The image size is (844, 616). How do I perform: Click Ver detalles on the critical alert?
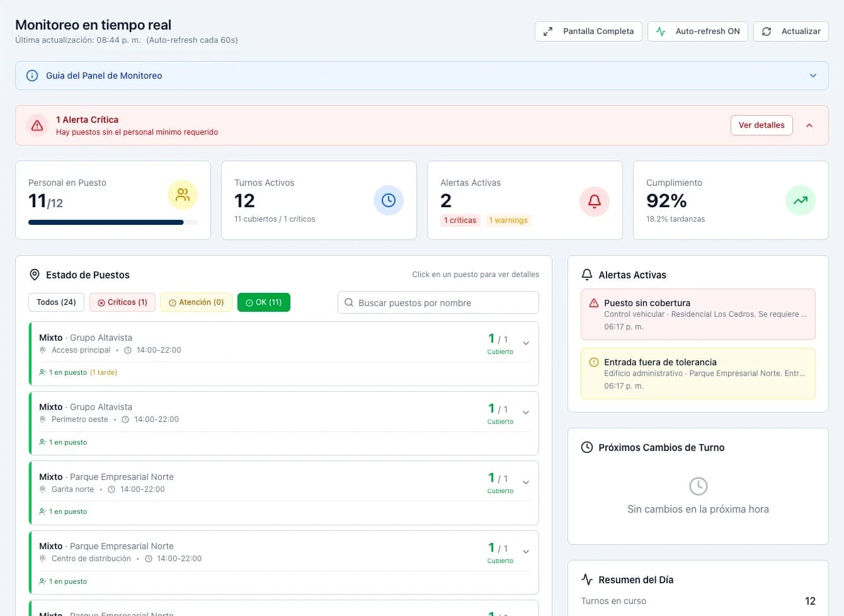(x=761, y=125)
